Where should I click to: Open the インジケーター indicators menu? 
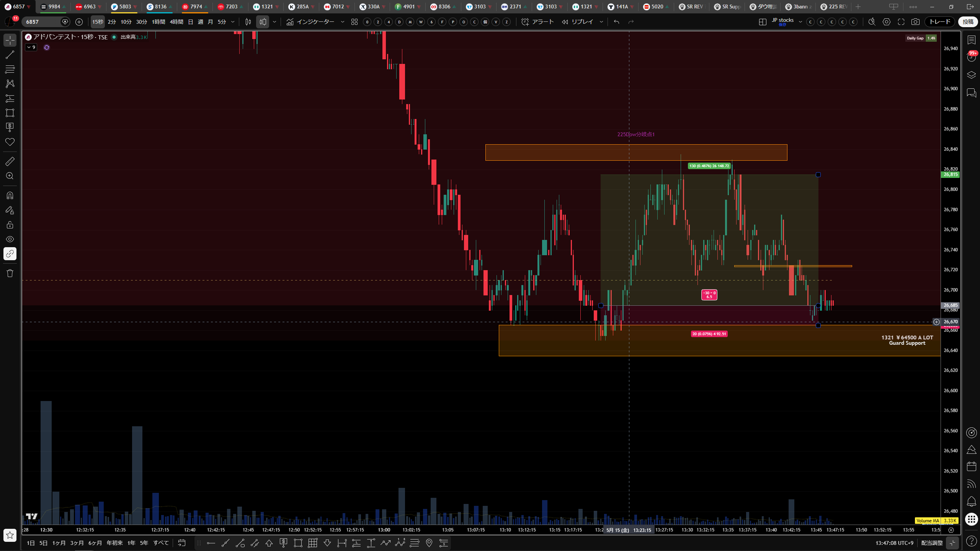point(310,22)
